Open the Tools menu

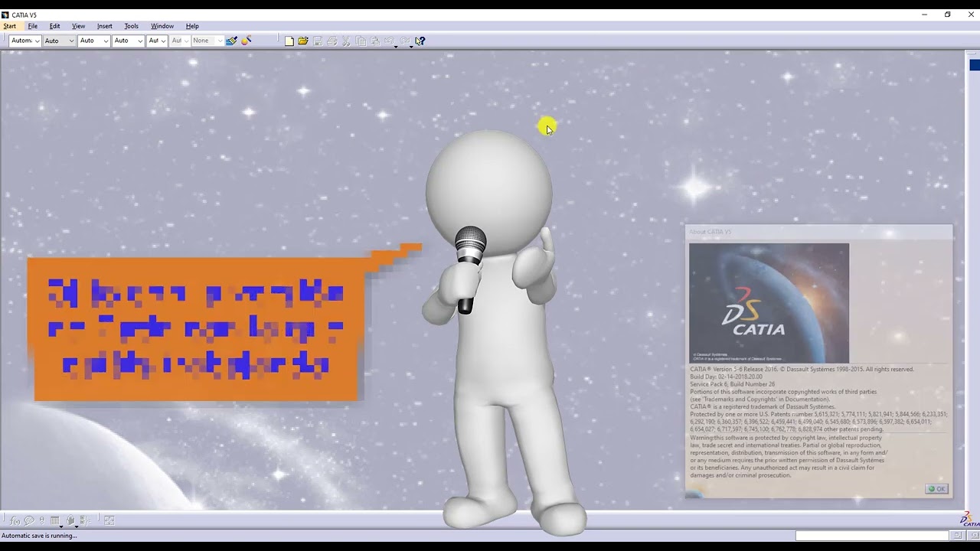pyautogui.click(x=132, y=26)
